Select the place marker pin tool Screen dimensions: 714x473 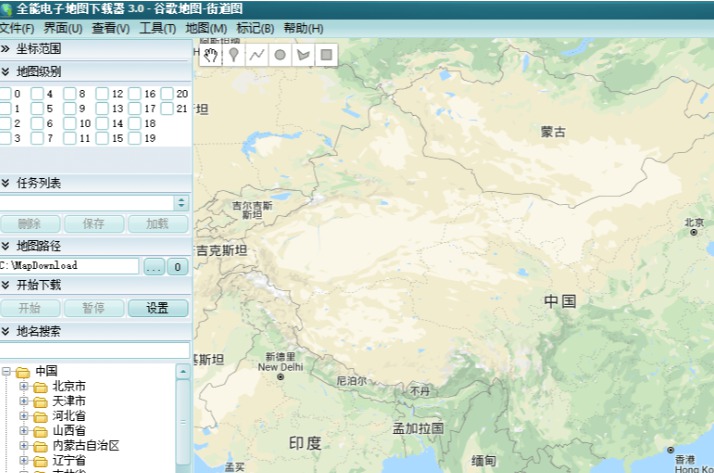click(234, 55)
